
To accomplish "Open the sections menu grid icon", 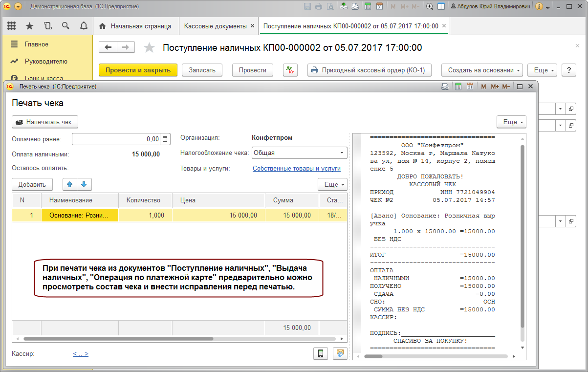I will (x=11, y=26).
